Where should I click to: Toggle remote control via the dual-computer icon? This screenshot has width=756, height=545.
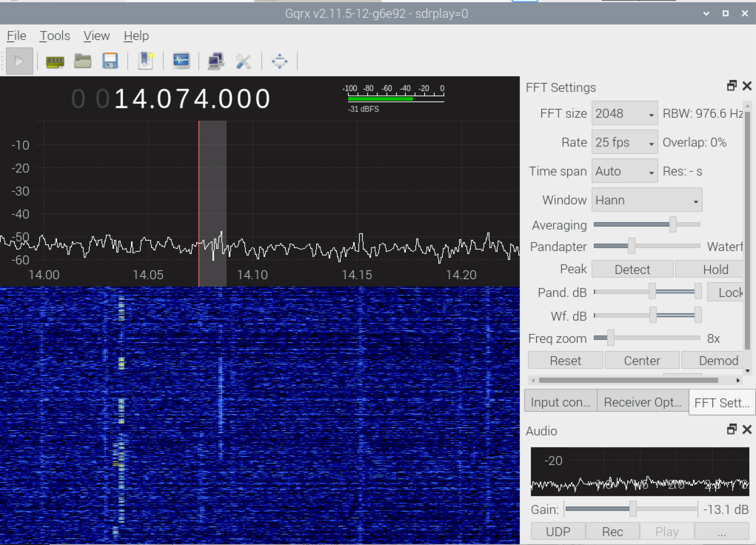click(216, 61)
